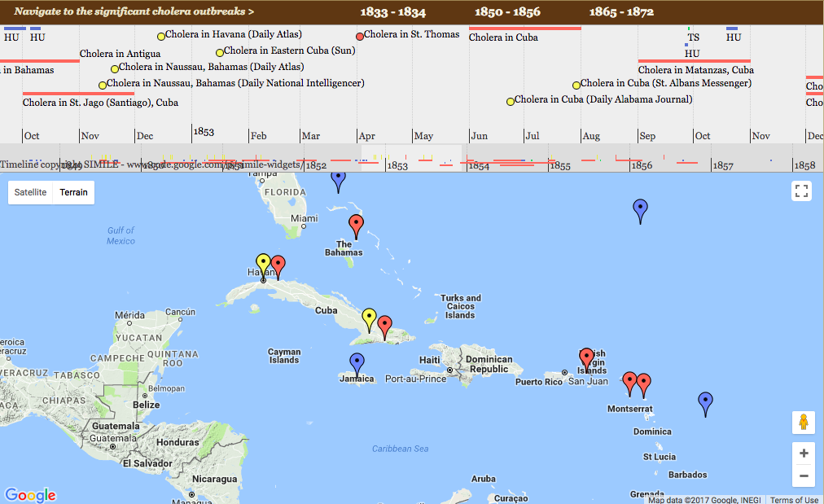Screen dimensions: 824x504
Task: Click the Street View pegman icon
Action: coord(803,423)
